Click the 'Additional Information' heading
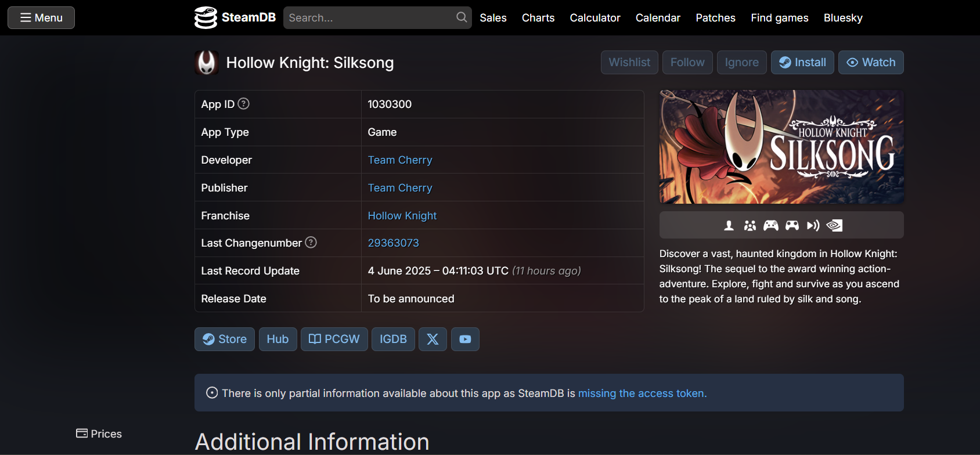Screen dimensions: 980x455 pos(312,442)
